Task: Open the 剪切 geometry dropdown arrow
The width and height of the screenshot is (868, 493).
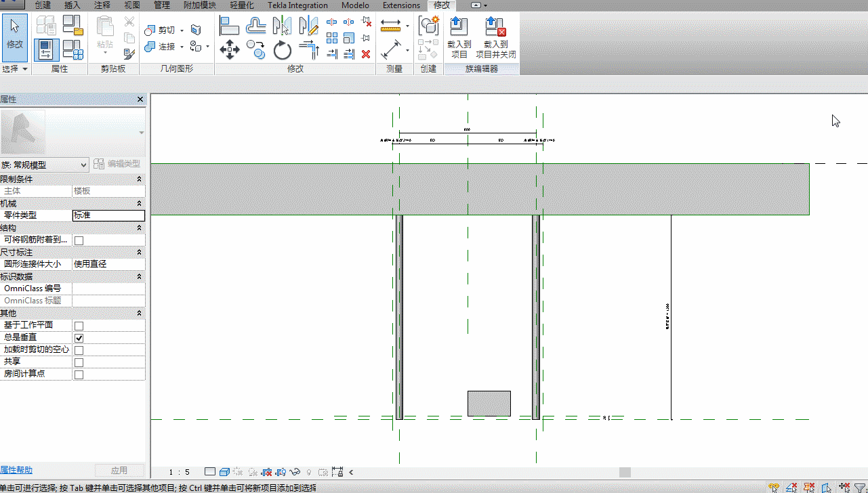Action: pos(182,30)
